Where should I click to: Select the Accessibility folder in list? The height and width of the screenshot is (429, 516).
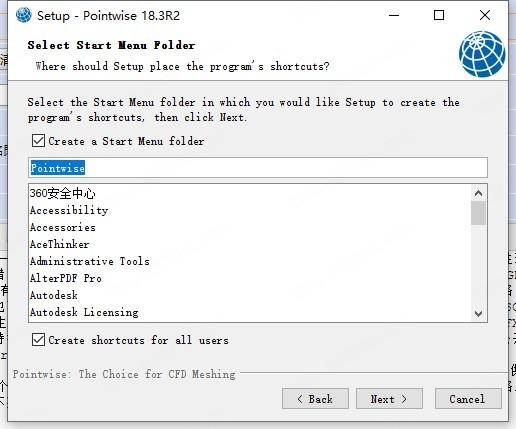(69, 210)
